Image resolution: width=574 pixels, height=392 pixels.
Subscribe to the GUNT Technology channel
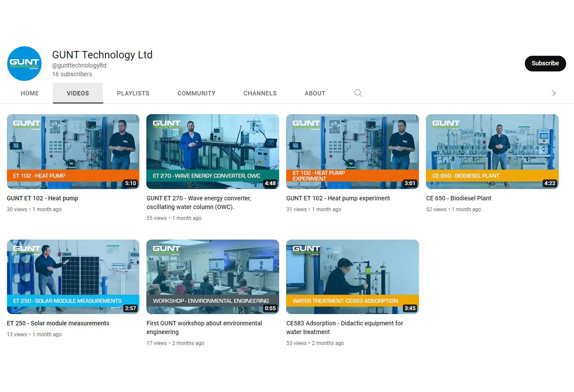point(545,63)
